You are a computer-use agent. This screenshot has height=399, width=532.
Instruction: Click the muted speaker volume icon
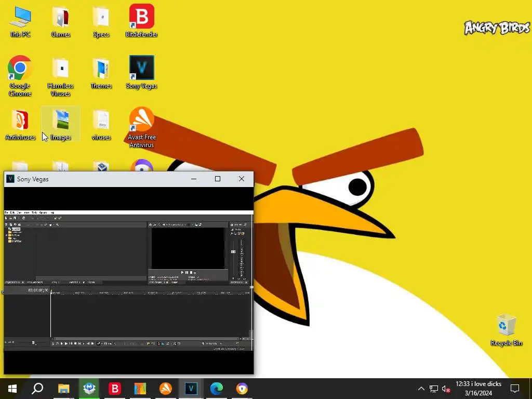pyautogui.click(x=446, y=389)
